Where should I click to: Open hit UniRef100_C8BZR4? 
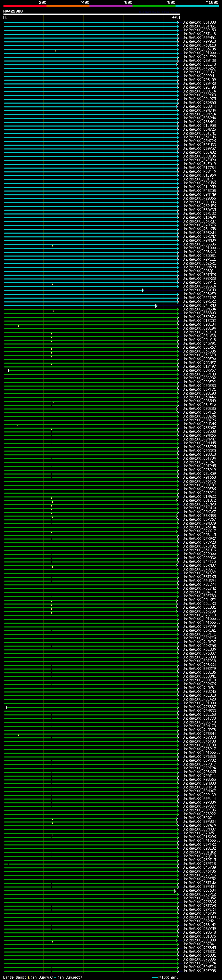(199, 416)
